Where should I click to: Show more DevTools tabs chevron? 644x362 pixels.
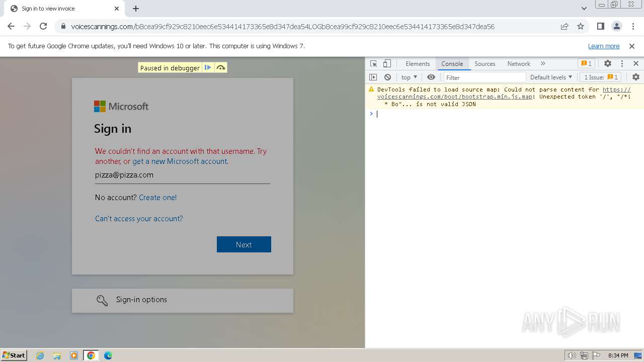[543, 64]
